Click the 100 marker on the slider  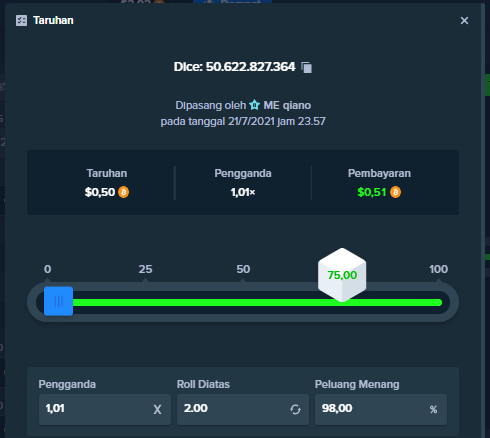(x=438, y=269)
